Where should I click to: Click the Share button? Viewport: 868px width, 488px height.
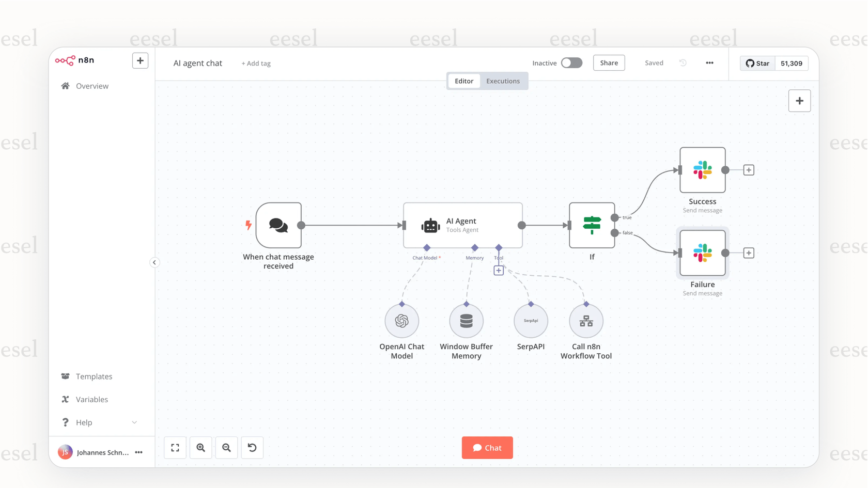(609, 62)
